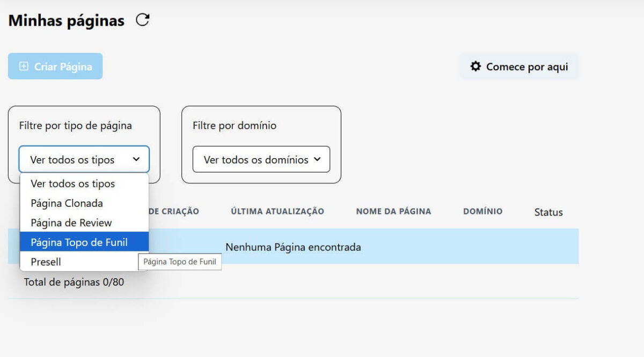The image size is (644, 357).
Task: Click the 'Status' column header
Action: (548, 212)
